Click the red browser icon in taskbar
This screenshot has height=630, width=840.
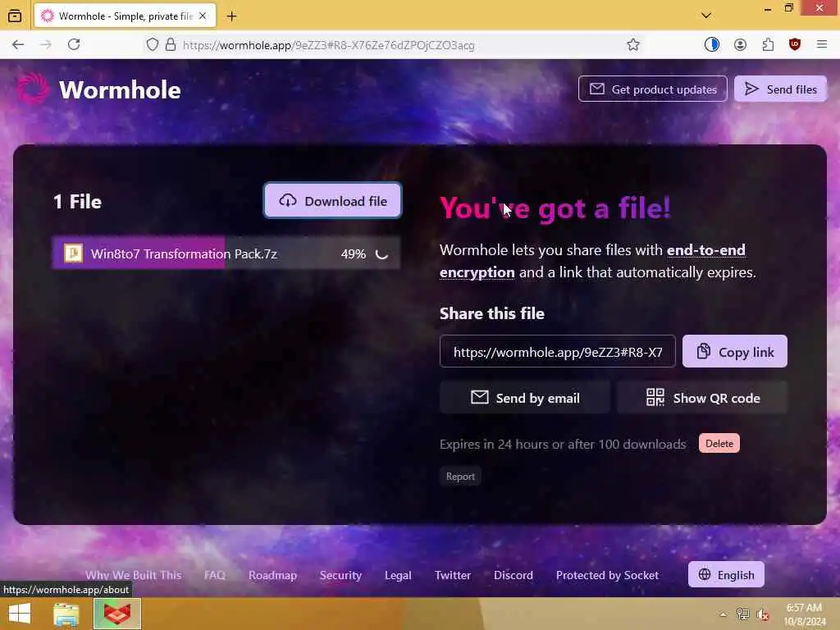point(117,614)
